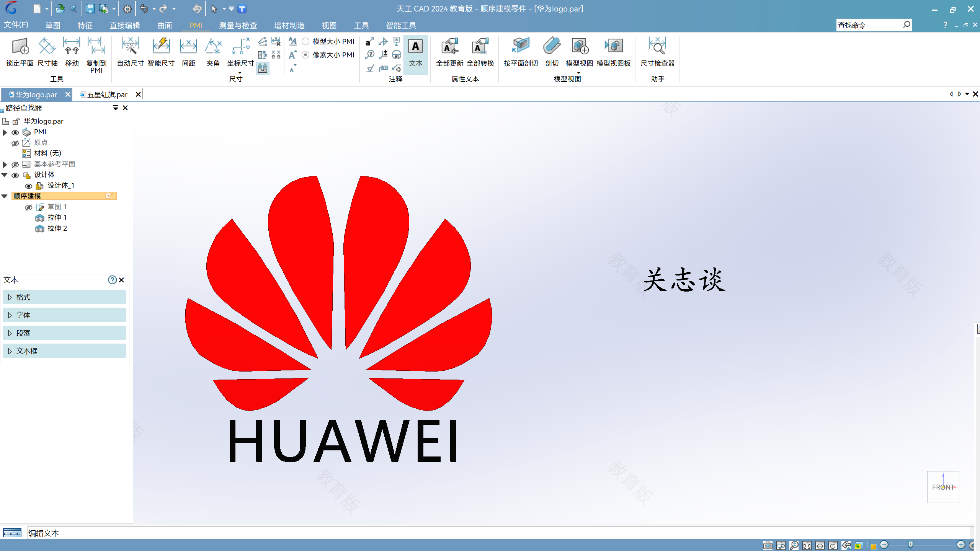Viewport: 980px width, 551px height.
Task: Click the undo arrow icon
Action: click(x=144, y=9)
